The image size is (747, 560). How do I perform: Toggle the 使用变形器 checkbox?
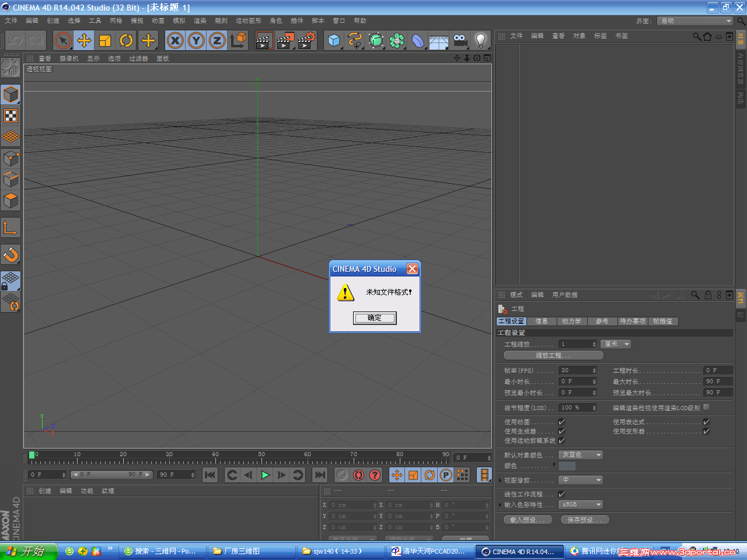[x=706, y=431]
